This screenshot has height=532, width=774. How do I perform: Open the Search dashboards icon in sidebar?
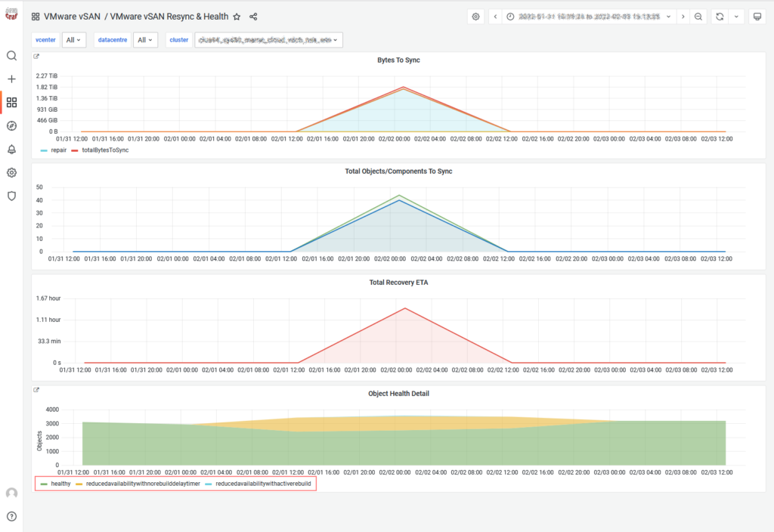pyautogui.click(x=11, y=54)
